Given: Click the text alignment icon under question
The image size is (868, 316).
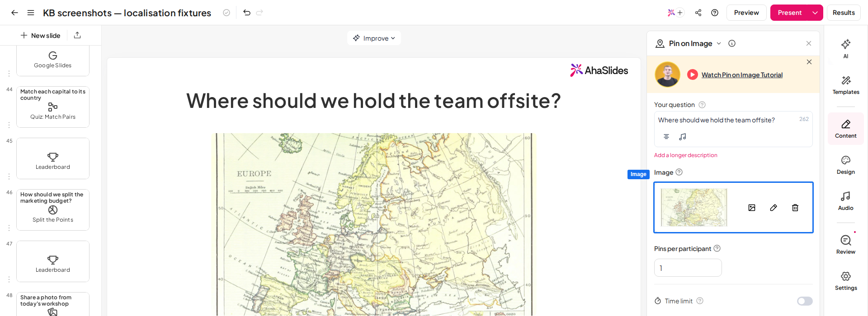Looking at the screenshot, I should click(x=666, y=136).
